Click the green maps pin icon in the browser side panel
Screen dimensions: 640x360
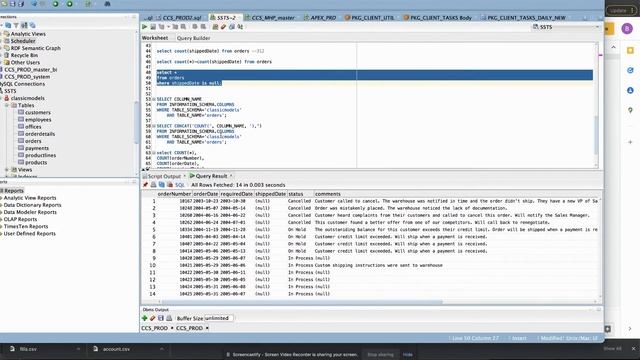630,110
